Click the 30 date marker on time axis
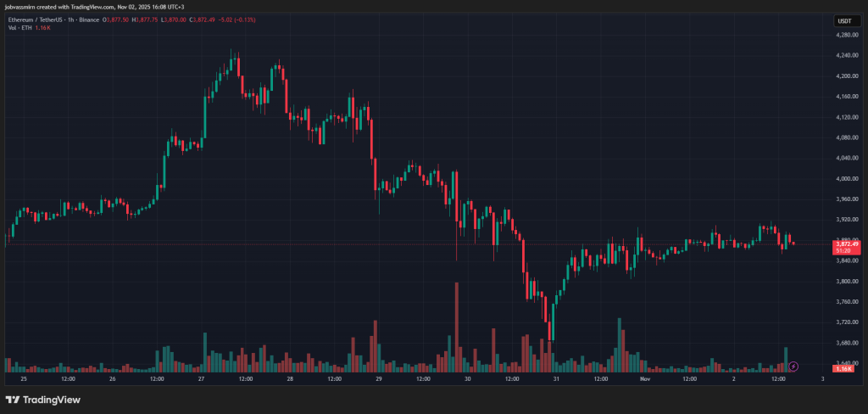The height and width of the screenshot is (414, 868). pos(467,379)
